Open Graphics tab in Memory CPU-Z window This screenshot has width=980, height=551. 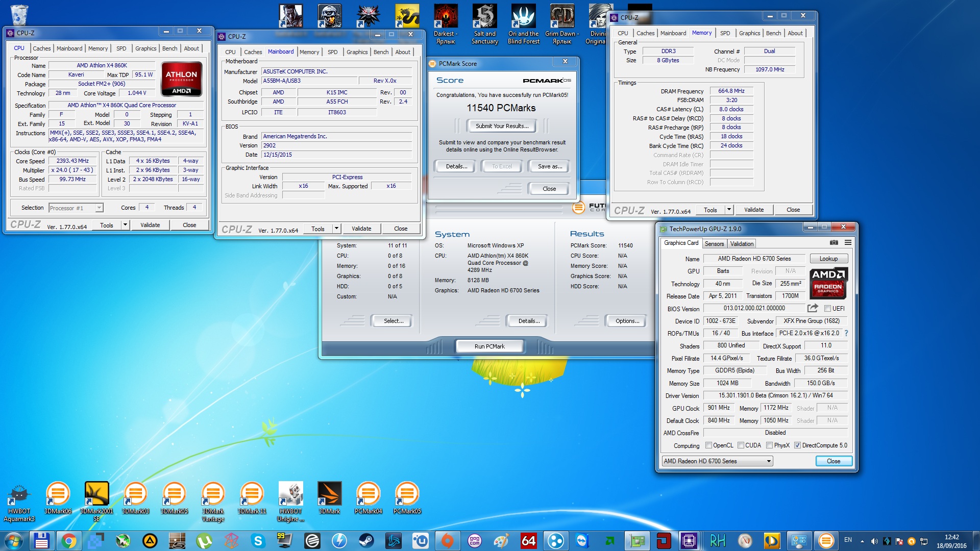point(749,33)
